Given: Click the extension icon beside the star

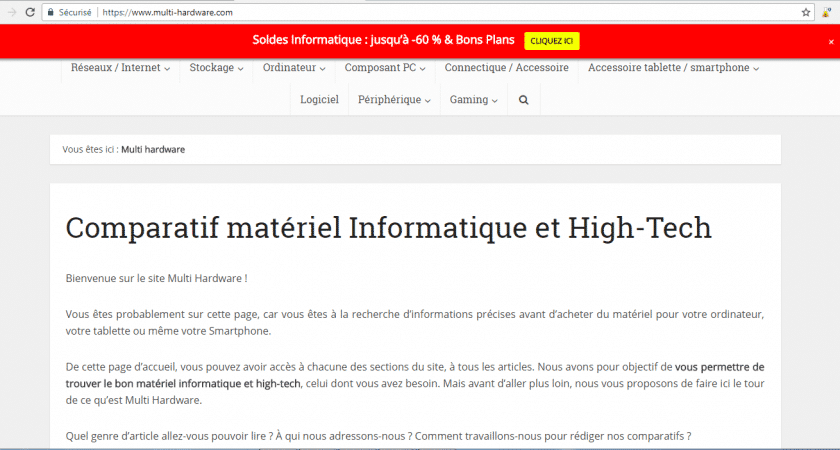Looking at the screenshot, I should 827,12.
